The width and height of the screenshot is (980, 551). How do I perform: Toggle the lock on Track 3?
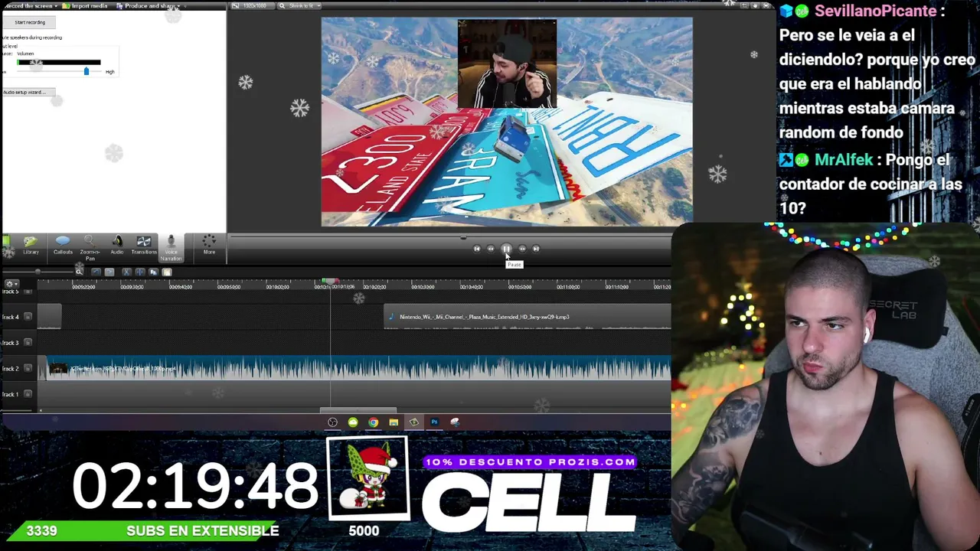(x=28, y=342)
